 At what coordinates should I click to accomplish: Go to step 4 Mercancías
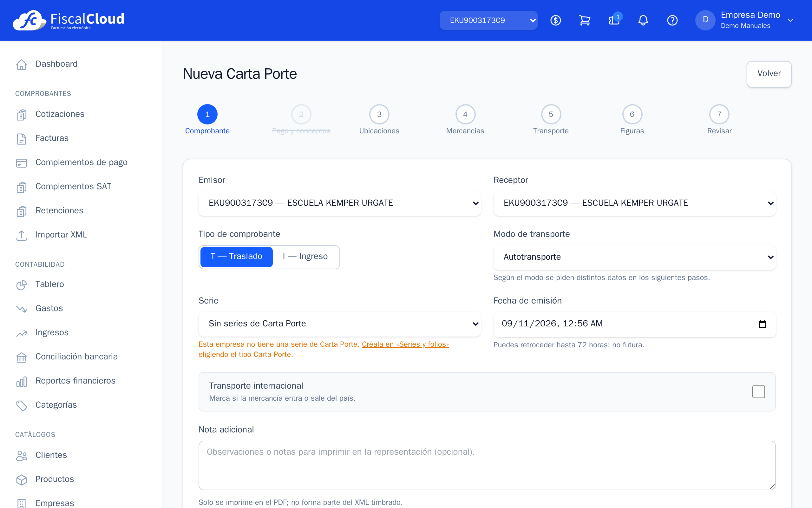click(465, 119)
